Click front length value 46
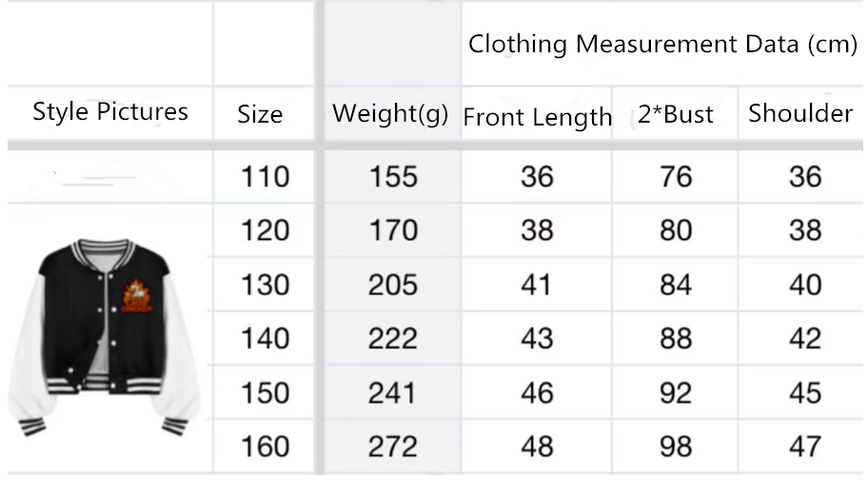Screen dimensions: 868x484 (x=537, y=393)
